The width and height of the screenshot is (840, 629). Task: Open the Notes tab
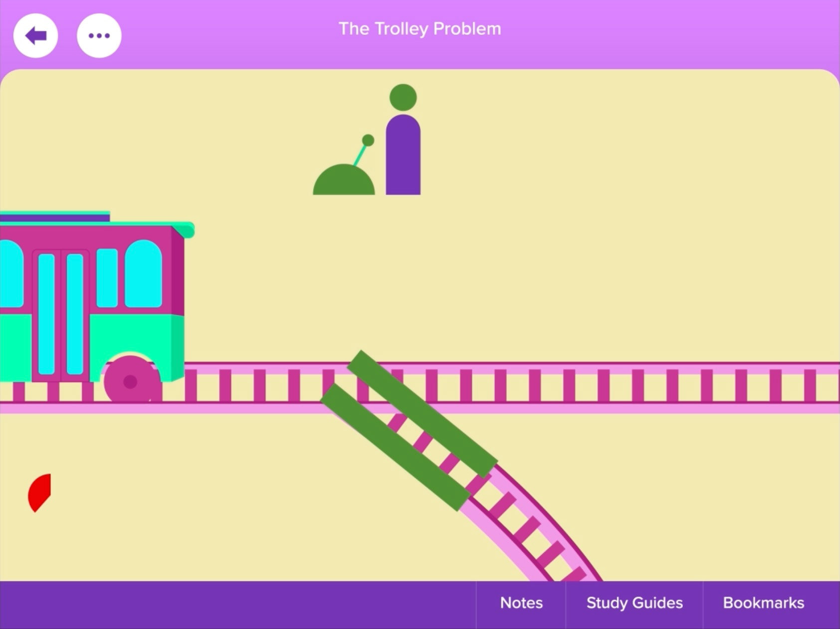[521, 603]
